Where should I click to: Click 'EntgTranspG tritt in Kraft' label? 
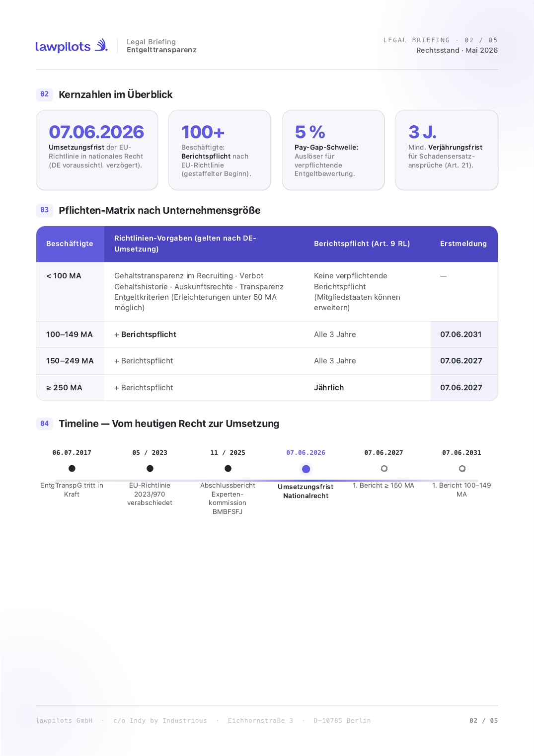[72, 490]
